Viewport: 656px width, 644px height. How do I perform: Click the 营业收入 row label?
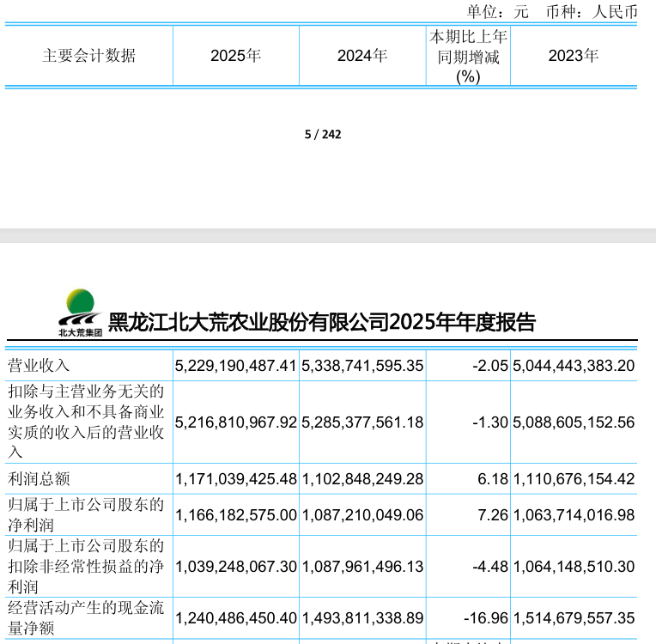pos(39,365)
